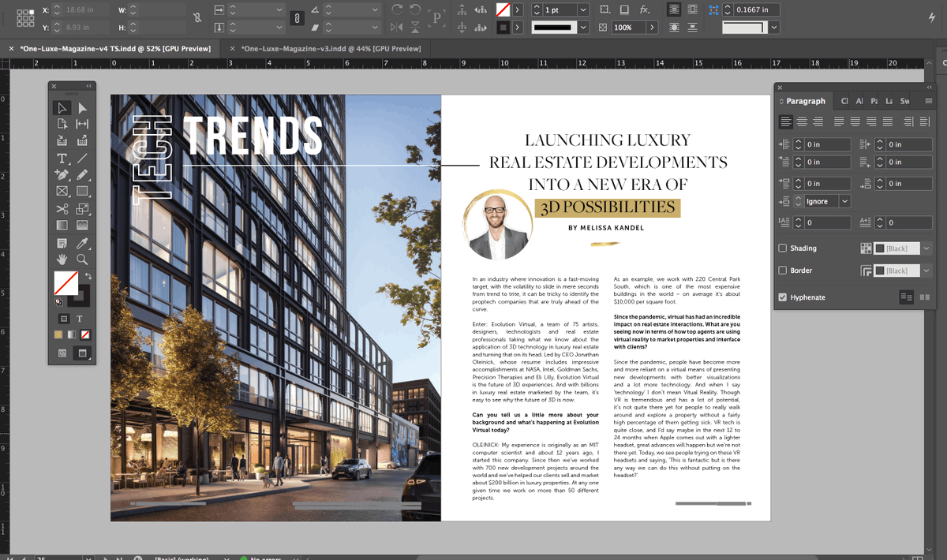The image size is (947, 560).
Task: Select the Page tool
Action: pyautogui.click(x=62, y=124)
